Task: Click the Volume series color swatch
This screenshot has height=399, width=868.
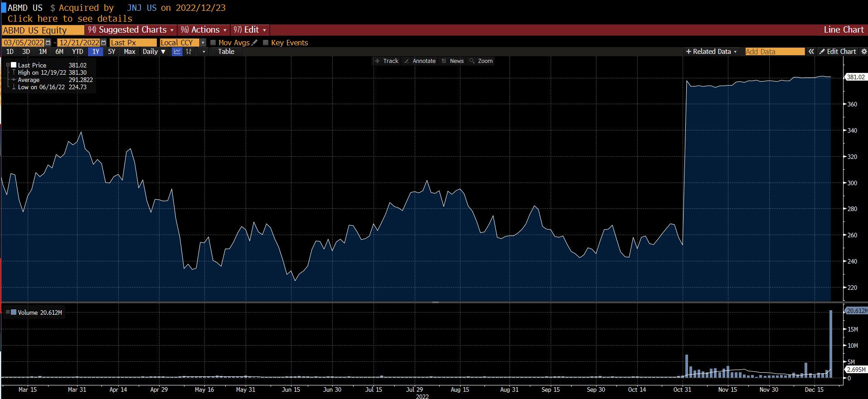Action: tap(14, 312)
